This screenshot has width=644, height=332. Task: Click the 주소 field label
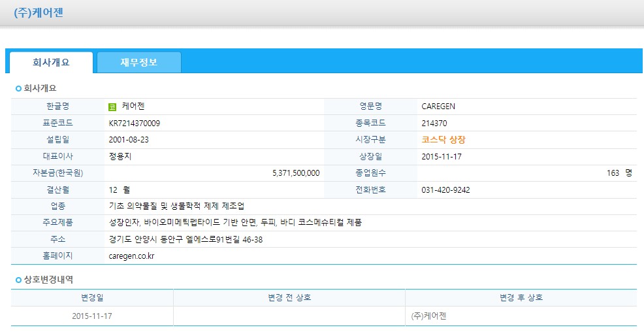pos(58,239)
